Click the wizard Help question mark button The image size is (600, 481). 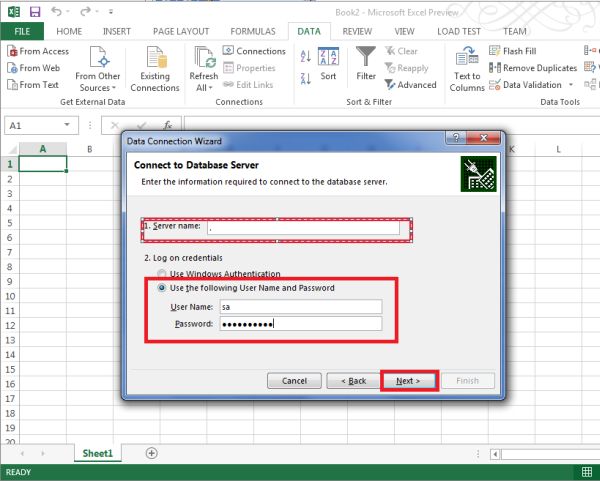click(x=456, y=138)
